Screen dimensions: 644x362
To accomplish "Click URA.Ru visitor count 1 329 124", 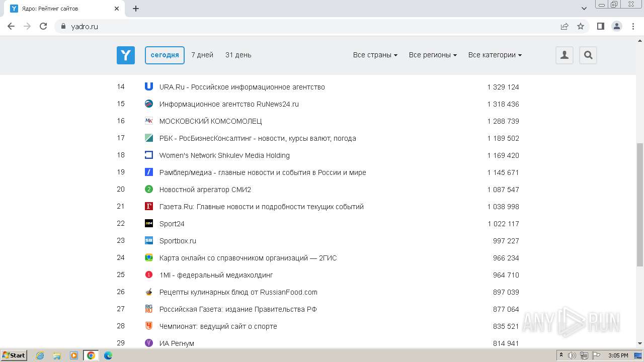I will tap(503, 87).
